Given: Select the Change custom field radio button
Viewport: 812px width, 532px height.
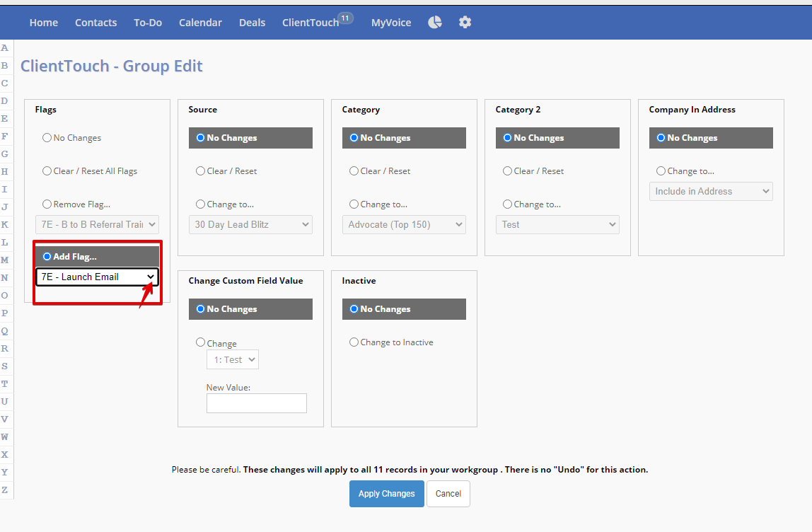Looking at the screenshot, I should pyautogui.click(x=200, y=342).
